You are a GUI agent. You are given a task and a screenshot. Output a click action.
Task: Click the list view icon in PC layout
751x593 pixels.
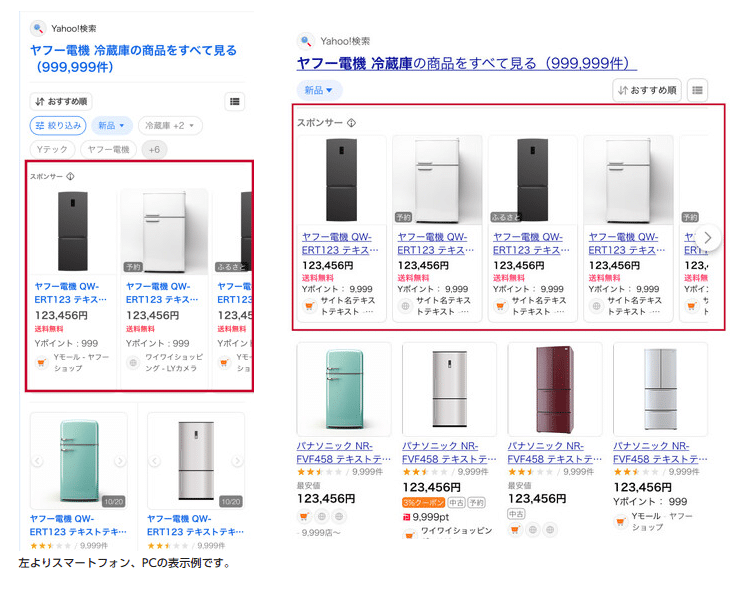point(698,90)
